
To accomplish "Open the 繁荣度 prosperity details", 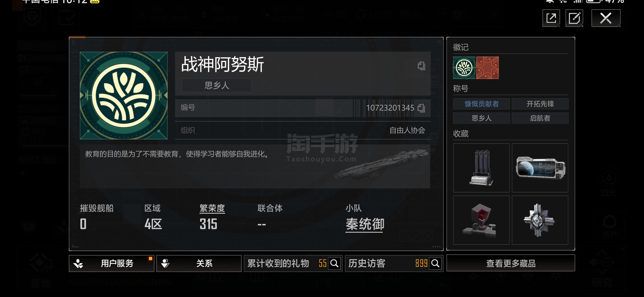I will pos(212,209).
